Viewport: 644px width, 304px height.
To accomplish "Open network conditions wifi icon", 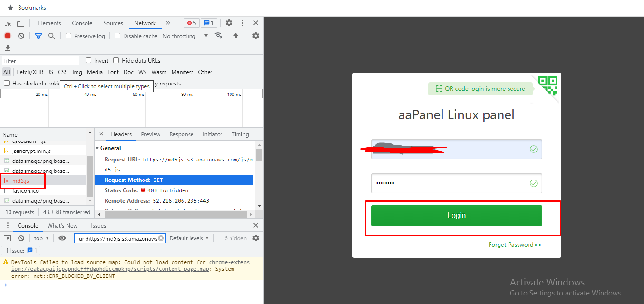I will pos(219,36).
